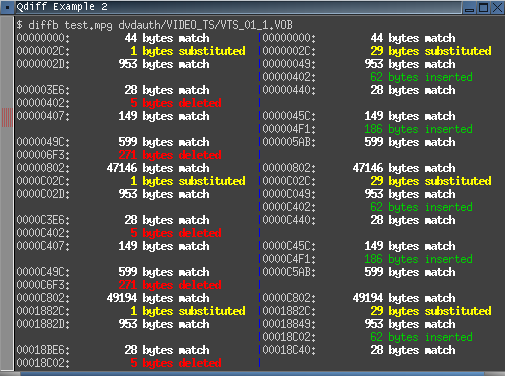Viewport: 505px width, 376px height.
Task: Select the diffb command line text
Action: tap(155, 25)
